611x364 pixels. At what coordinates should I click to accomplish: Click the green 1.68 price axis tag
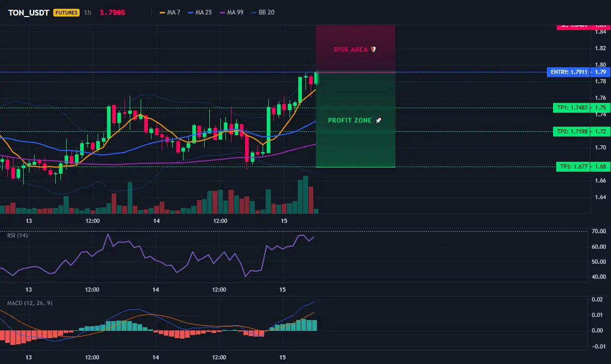pyautogui.click(x=601, y=167)
